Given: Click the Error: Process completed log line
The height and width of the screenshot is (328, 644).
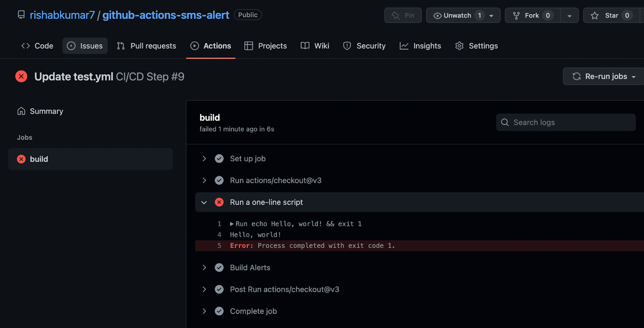Looking at the screenshot, I should click(x=419, y=246).
